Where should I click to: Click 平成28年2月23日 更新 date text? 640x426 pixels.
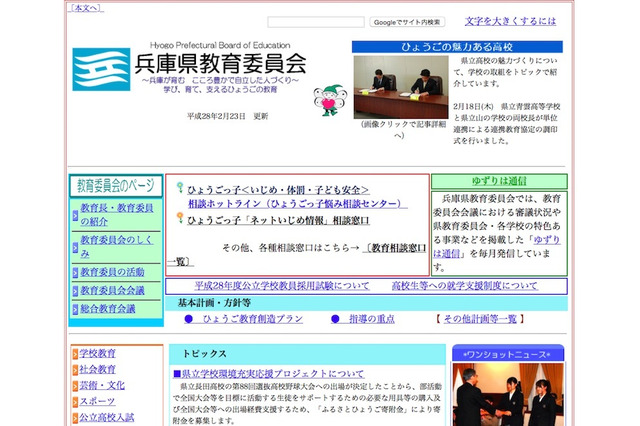228,116
